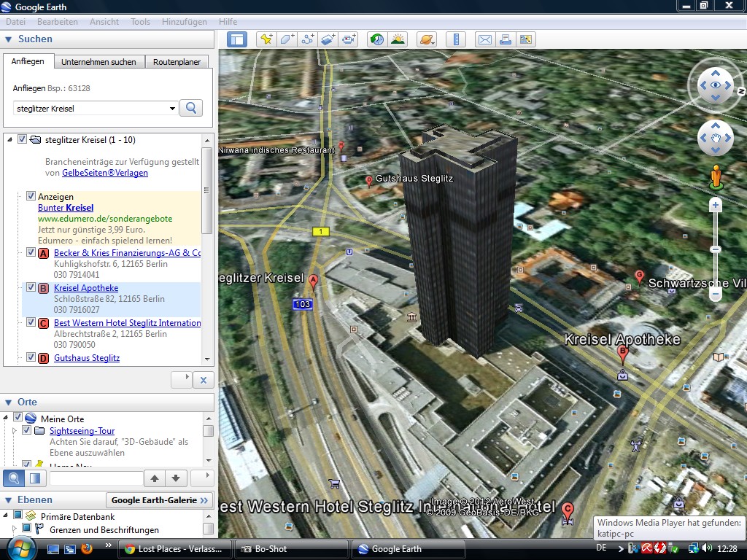Open the Places search magnifier button
This screenshot has height=560, width=747.
pyautogui.click(x=14, y=478)
